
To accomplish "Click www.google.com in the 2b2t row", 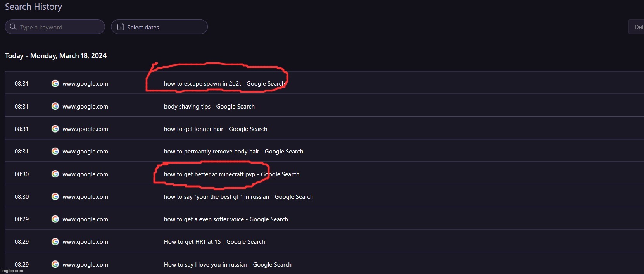I will 85,83.
